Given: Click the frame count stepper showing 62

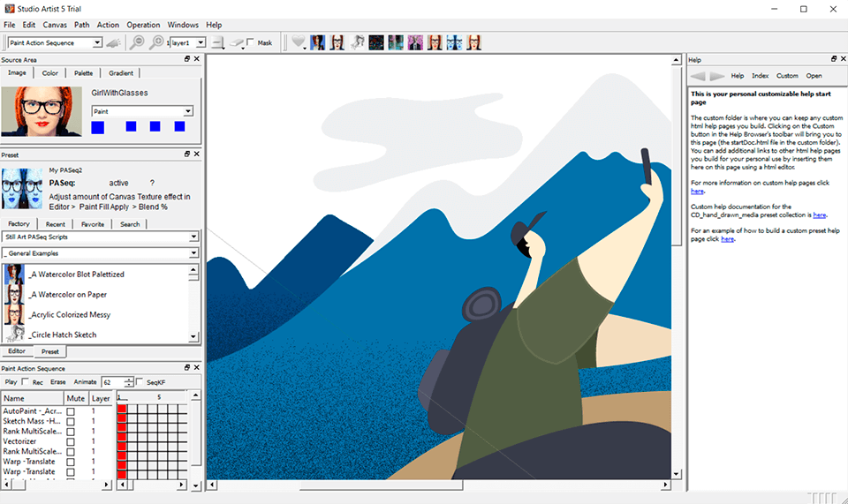Looking at the screenshot, I should point(129,382).
